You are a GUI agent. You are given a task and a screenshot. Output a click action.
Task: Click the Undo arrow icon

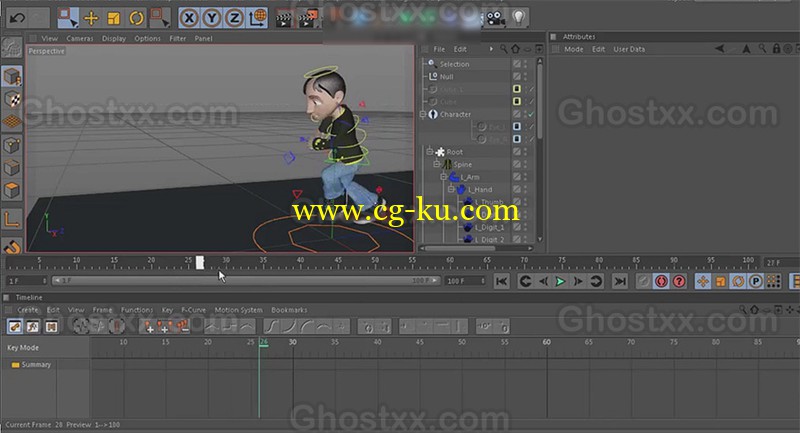(17, 18)
